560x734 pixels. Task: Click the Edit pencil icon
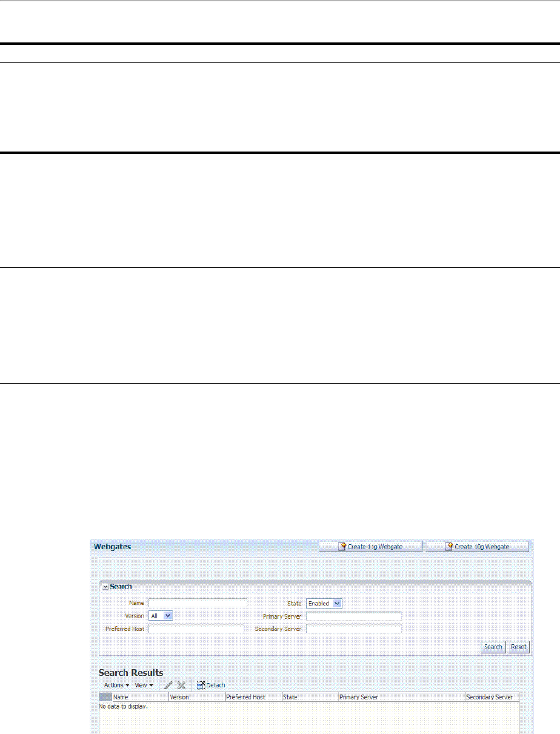coord(168,685)
